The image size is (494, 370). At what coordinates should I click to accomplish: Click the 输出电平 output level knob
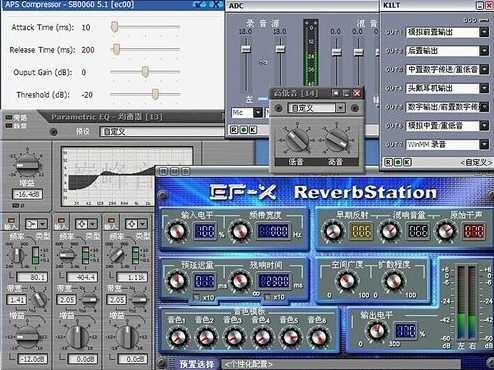(x=377, y=331)
